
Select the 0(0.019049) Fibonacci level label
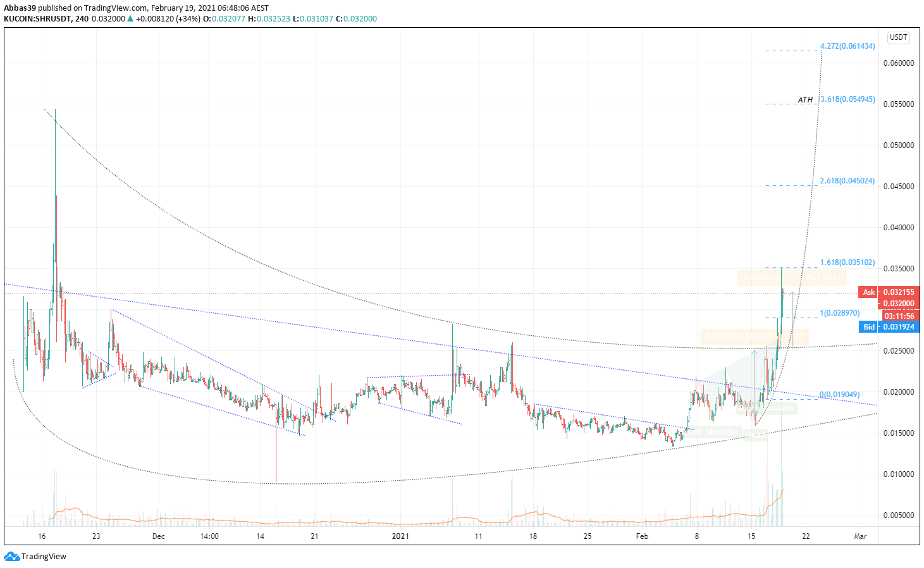coord(840,395)
